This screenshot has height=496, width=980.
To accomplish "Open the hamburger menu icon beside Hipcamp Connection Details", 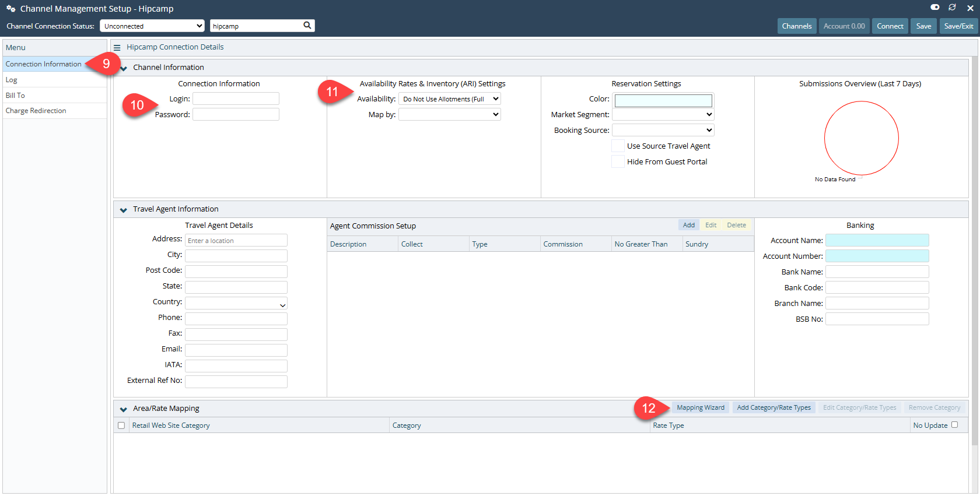I will [117, 48].
